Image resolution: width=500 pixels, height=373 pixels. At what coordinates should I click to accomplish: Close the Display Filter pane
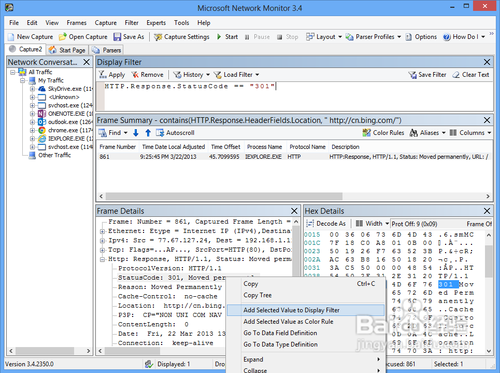pos(487,62)
